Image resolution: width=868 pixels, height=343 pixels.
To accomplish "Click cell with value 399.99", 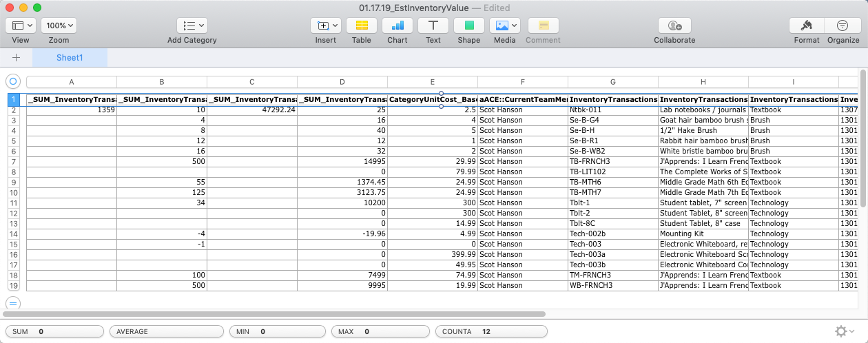I will (x=433, y=254).
